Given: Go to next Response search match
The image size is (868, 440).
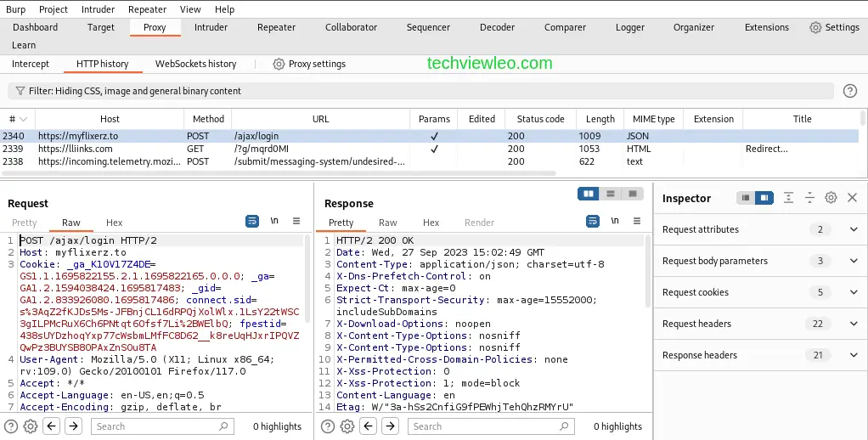Looking at the screenshot, I should 390,426.
